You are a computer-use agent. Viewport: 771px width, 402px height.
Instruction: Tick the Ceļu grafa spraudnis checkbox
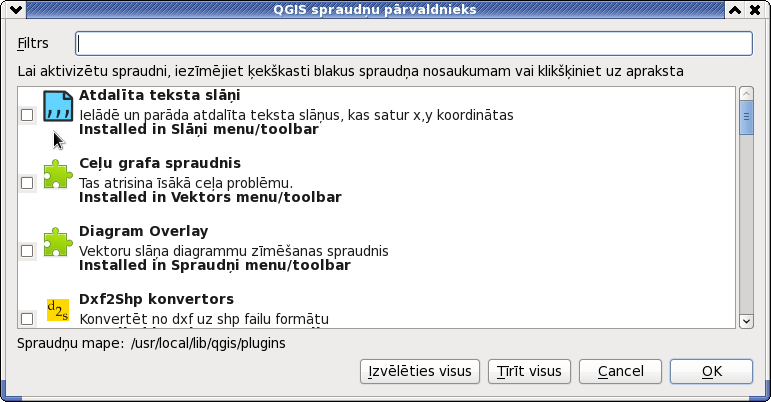(27, 183)
